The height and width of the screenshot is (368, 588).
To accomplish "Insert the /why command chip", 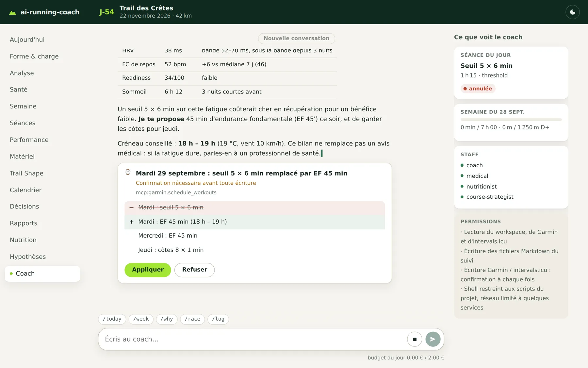I will (167, 319).
